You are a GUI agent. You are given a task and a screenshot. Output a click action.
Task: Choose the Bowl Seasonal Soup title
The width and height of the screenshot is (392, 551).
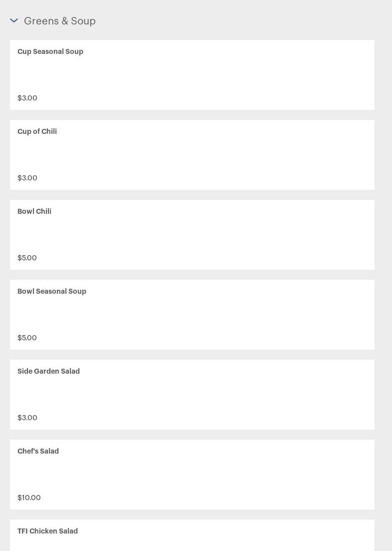tap(52, 291)
